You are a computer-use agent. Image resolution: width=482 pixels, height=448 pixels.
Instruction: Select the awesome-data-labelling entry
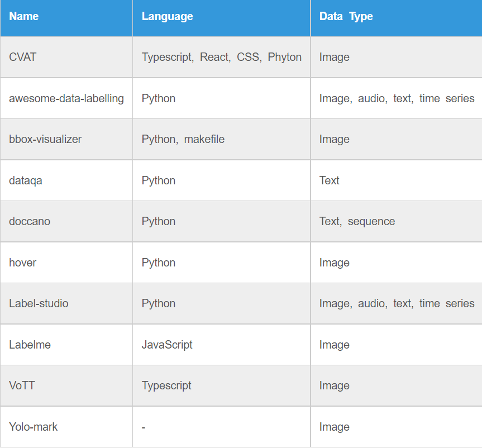[x=66, y=98]
